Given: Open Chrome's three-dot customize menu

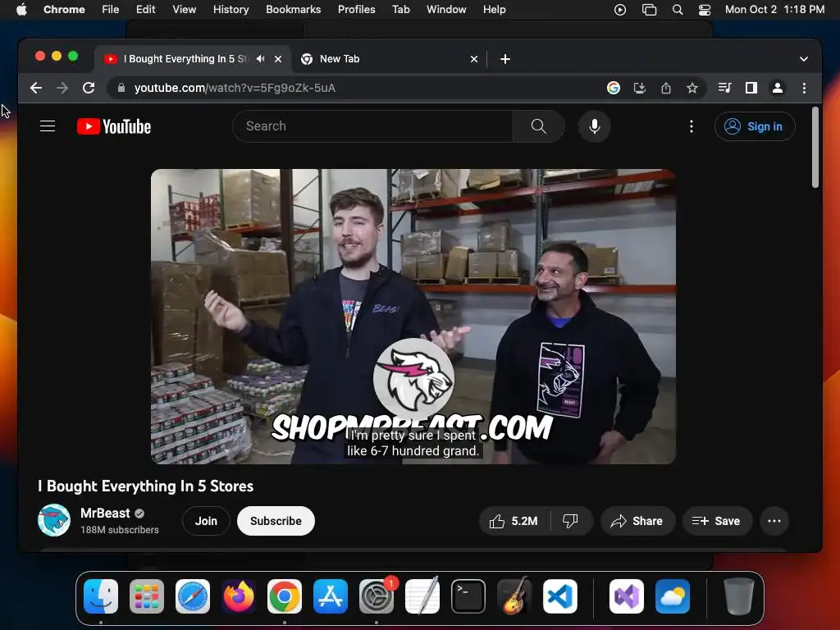Looking at the screenshot, I should point(804,88).
